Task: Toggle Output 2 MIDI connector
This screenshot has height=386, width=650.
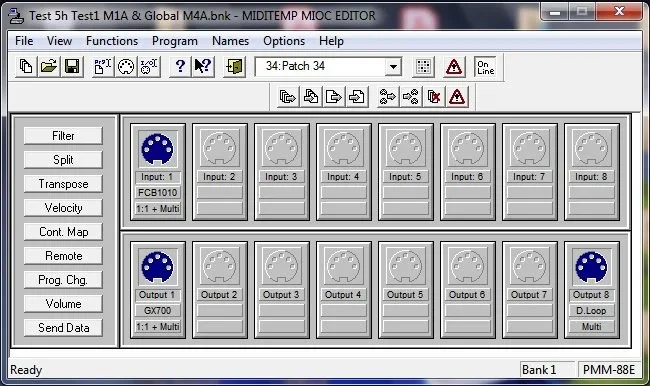Action: pos(219,267)
